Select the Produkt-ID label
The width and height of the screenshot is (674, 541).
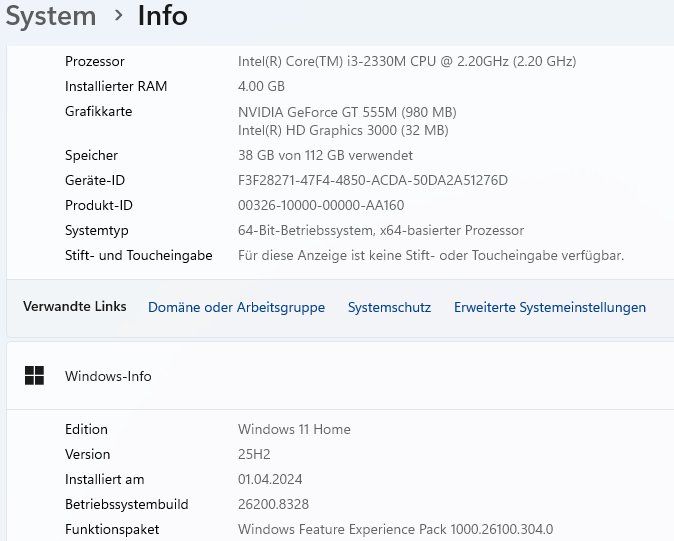pyautogui.click(x=99, y=205)
